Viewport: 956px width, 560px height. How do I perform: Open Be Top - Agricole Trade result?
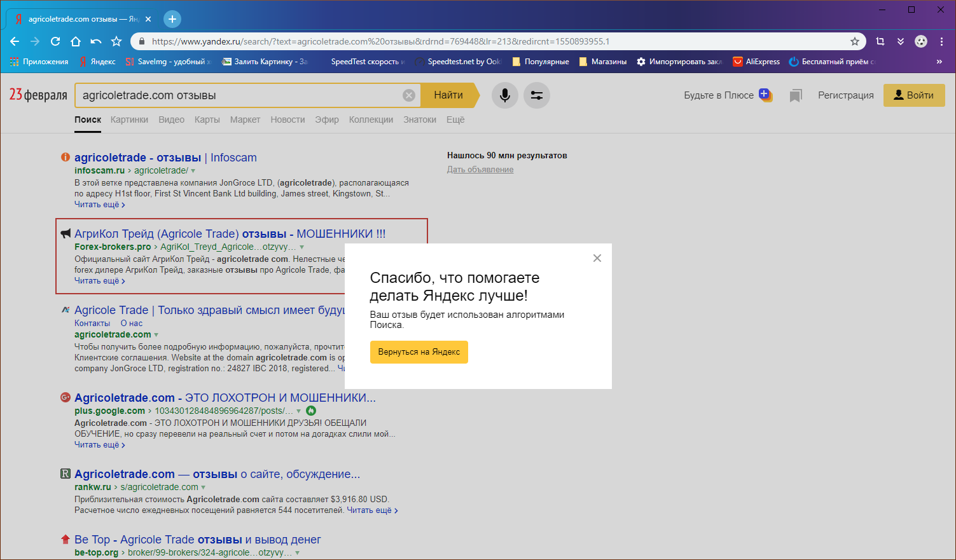tap(197, 540)
